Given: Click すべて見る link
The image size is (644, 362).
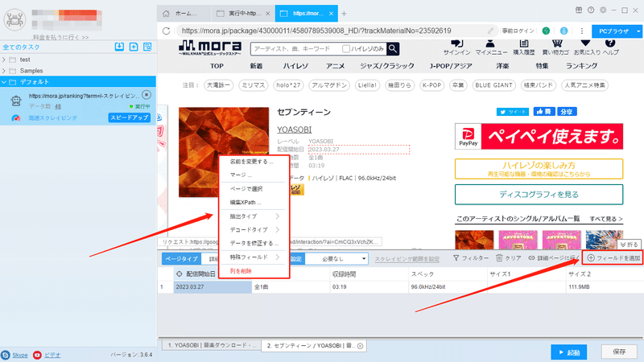Looking at the screenshot, I should [606, 219].
